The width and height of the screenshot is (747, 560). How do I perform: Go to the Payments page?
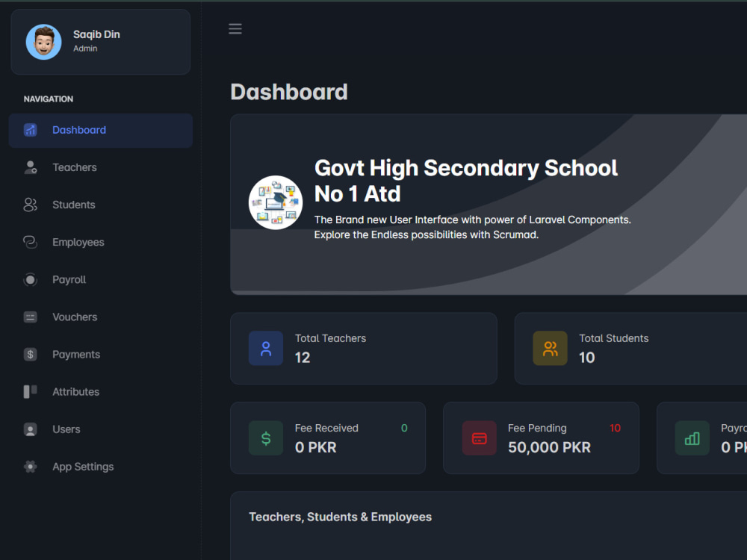coord(101,355)
